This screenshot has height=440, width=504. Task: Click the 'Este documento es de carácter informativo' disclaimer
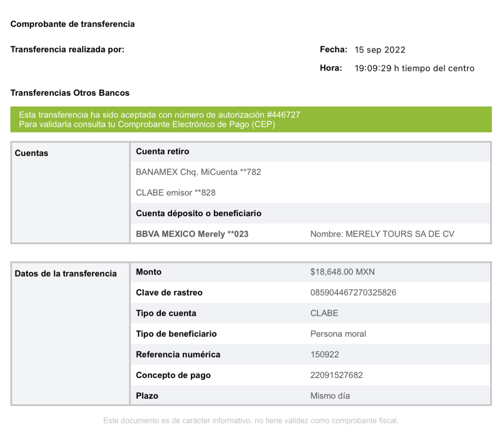pyautogui.click(x=251, y=421)
